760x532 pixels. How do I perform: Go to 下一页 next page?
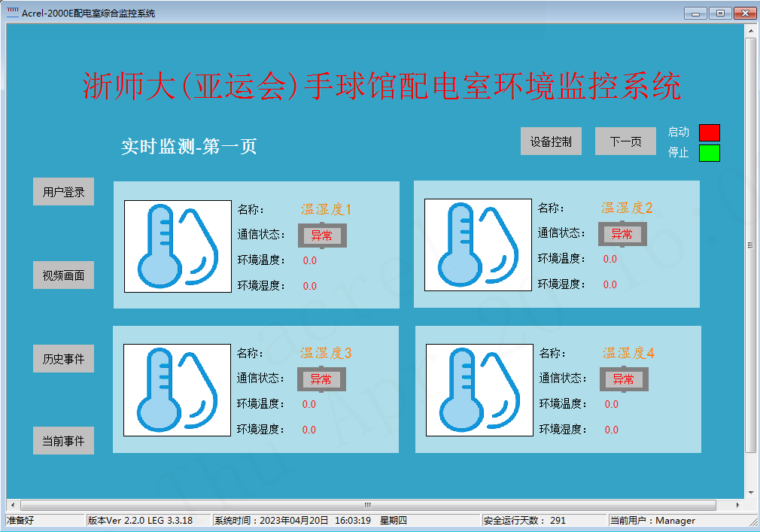coord(625,141)
